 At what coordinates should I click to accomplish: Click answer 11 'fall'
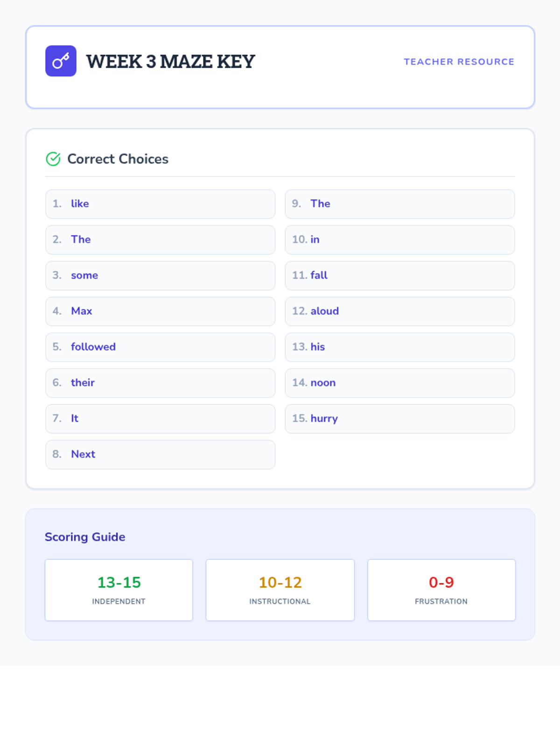[400, 275]
